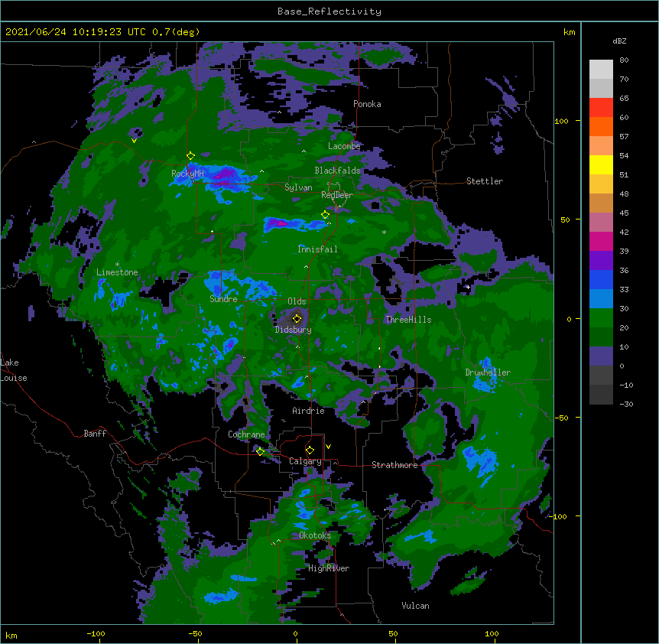Click the HighRiver label
The image size is (659, 644).
pyautogui.click(x=329, y=568)
